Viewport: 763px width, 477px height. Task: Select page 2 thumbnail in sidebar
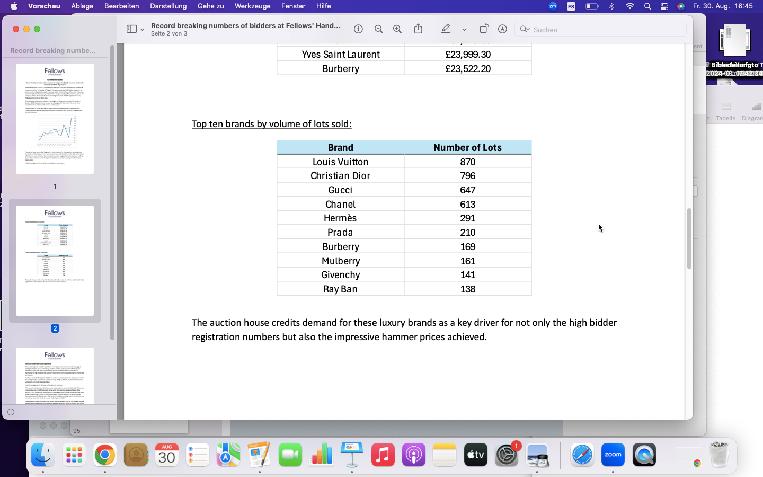point(55,261)
